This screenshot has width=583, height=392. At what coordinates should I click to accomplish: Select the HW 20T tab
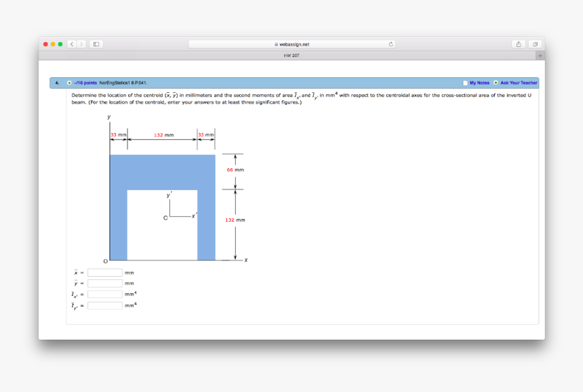tap(291, 56)
